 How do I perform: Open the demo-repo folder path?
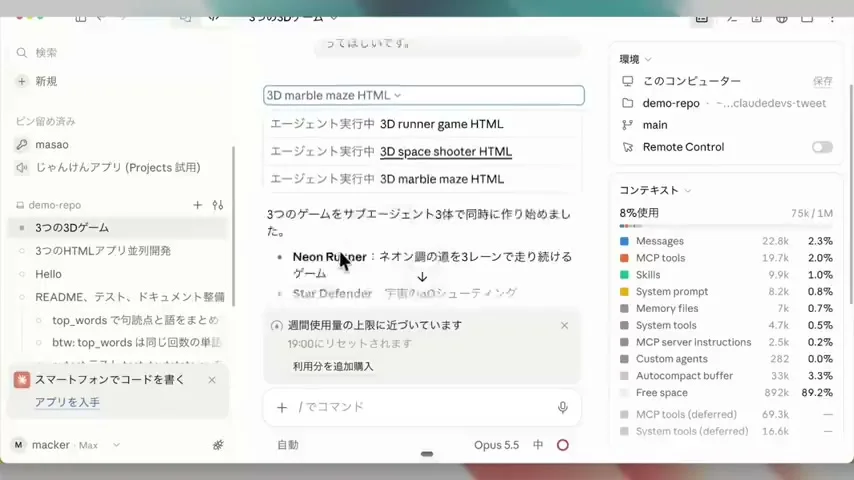[x=734, y=103]
